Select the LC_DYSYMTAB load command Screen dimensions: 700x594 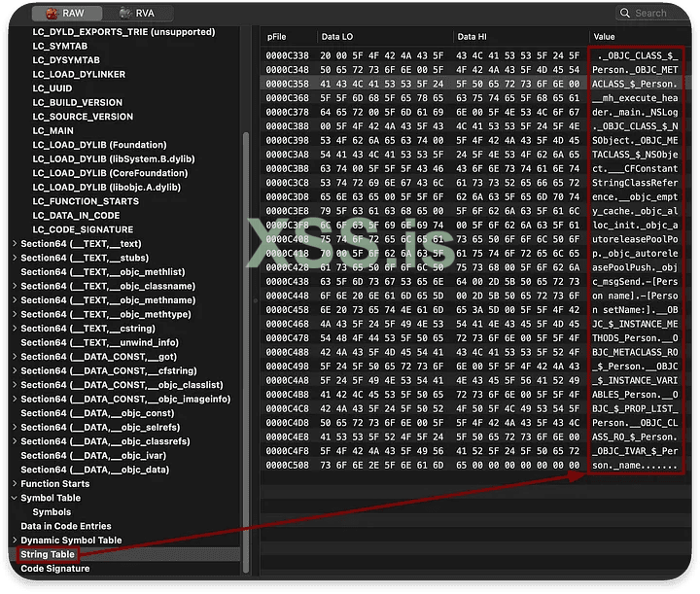point(66,60)
